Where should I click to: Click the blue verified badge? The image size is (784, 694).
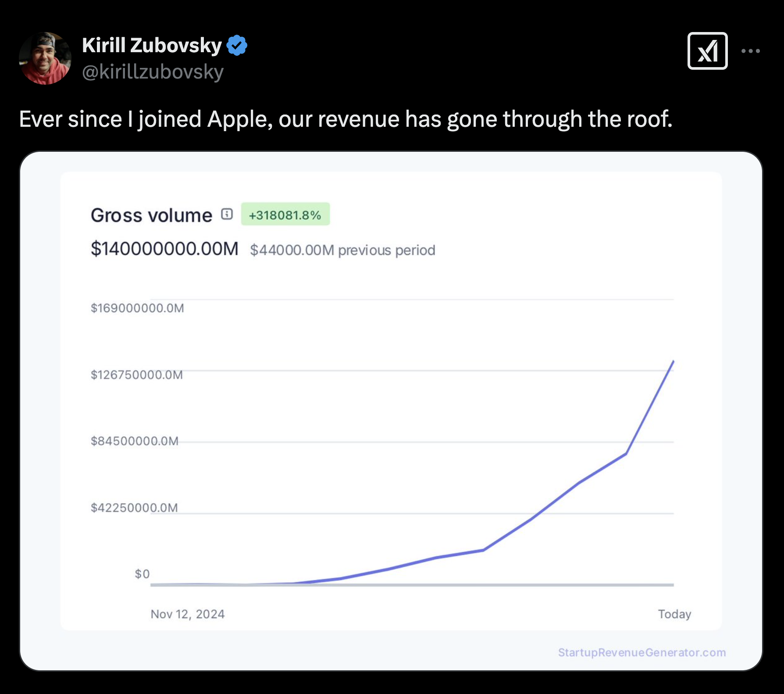point(237,46)
